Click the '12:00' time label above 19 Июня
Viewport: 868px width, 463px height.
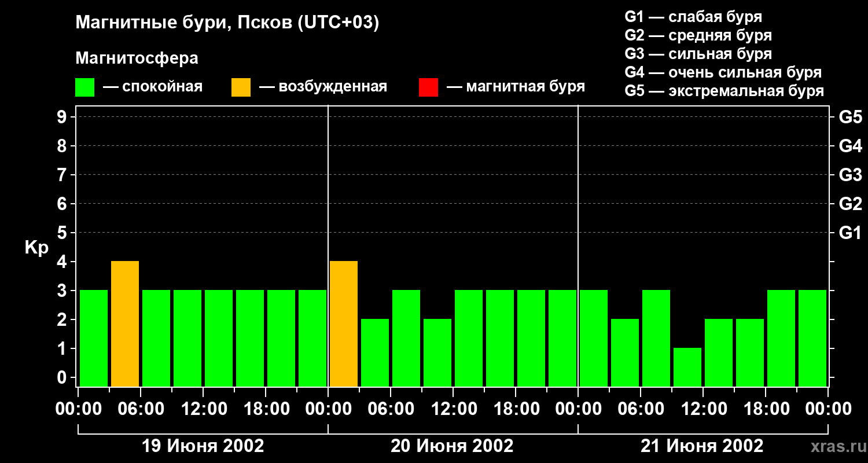click(203, 409)
